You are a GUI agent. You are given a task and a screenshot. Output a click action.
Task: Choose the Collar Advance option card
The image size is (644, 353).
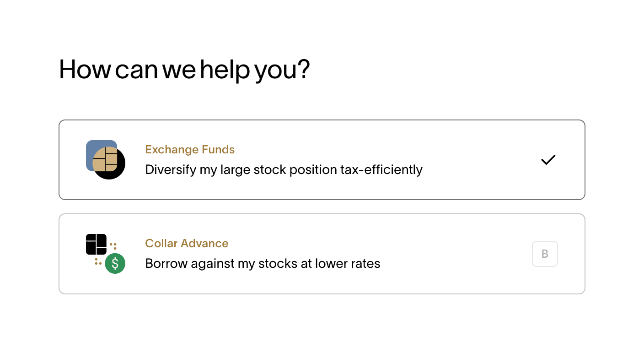(x=322, y=254)
